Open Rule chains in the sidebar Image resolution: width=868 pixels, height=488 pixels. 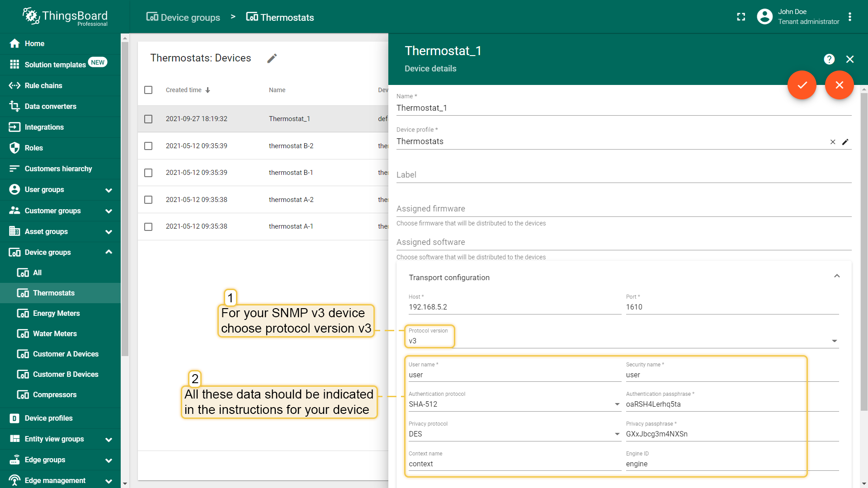pyautogui.click(x=43, y=85)
